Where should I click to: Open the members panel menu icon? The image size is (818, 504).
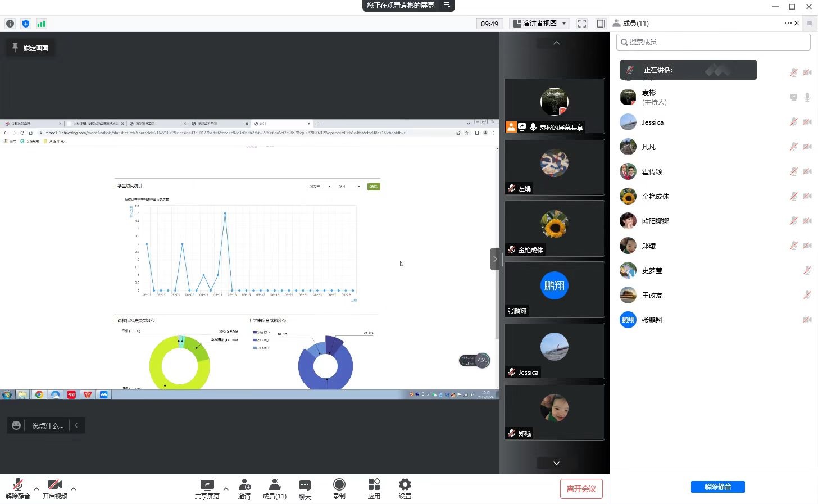(809, 23)
